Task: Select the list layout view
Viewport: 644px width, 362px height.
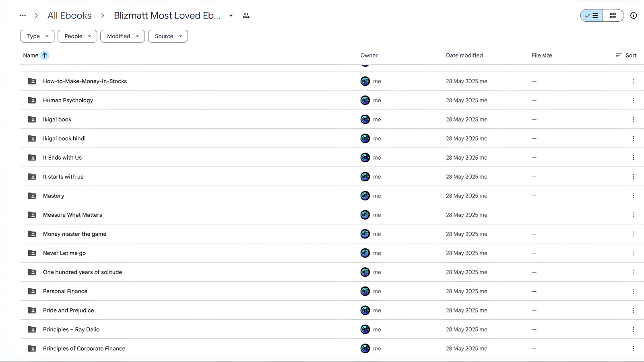Action: click(x=591, y=16)
